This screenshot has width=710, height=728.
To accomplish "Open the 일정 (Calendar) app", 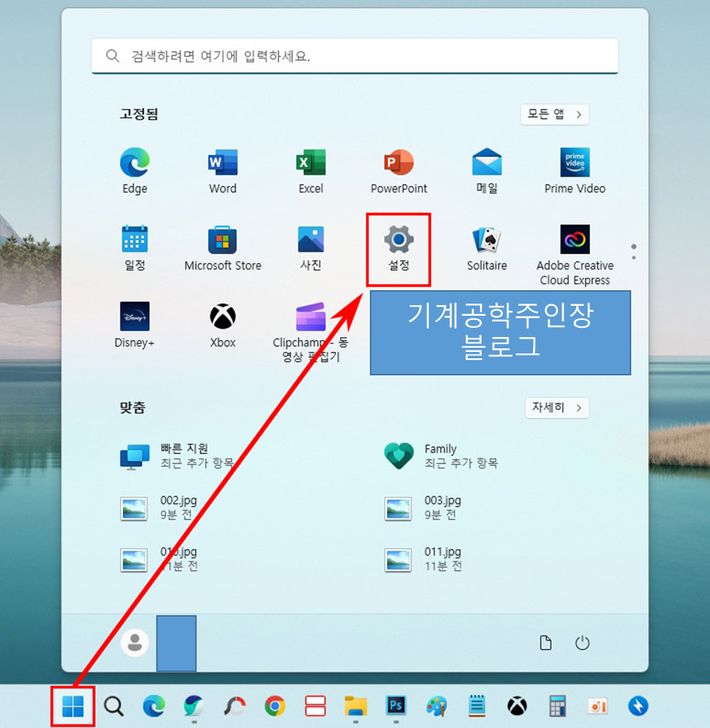I will click(135, 248).
